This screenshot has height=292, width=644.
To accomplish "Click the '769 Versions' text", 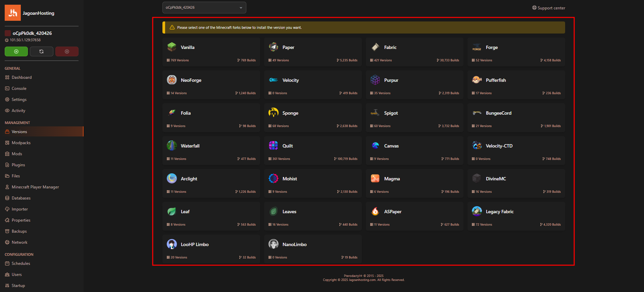I will (x=180, y=60).
